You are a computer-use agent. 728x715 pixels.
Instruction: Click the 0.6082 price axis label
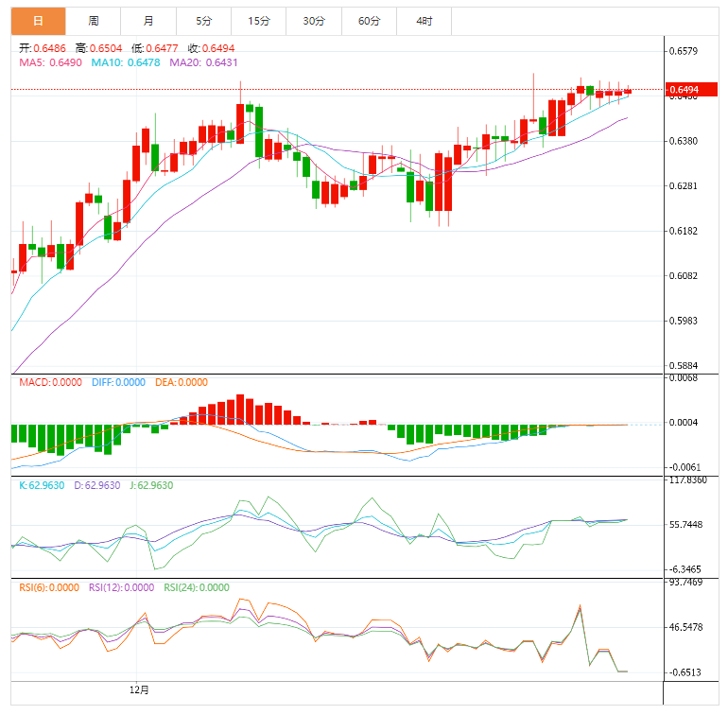click(x=684, y=276)
